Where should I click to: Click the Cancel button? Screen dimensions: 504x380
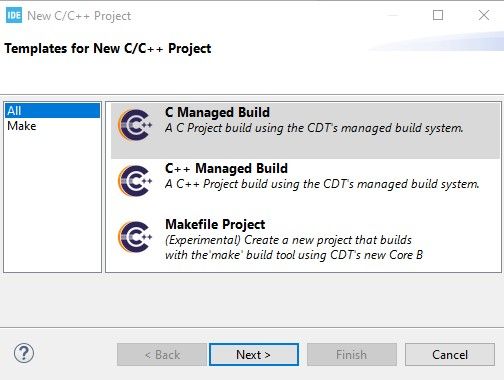point(450,355)
